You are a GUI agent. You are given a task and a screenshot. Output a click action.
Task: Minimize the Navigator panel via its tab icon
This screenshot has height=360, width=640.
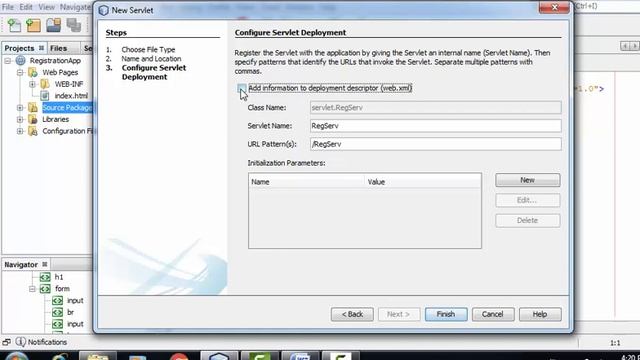(44, 264)
